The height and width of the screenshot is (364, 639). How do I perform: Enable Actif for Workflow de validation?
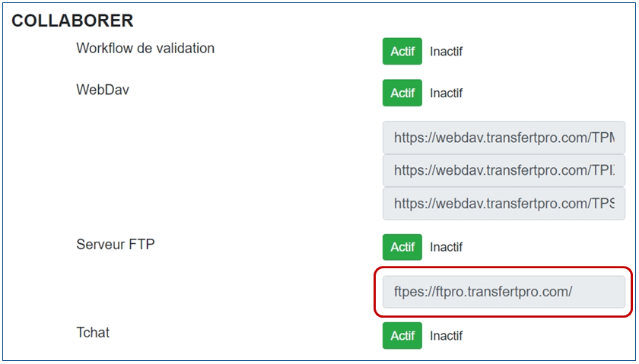tap(402, 52)
